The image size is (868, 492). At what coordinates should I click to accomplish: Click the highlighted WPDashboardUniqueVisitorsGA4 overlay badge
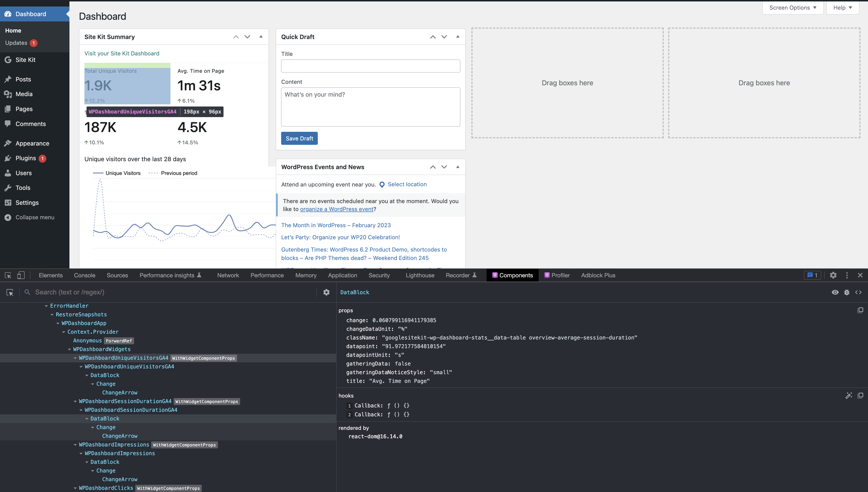click(x=133, y=112)
